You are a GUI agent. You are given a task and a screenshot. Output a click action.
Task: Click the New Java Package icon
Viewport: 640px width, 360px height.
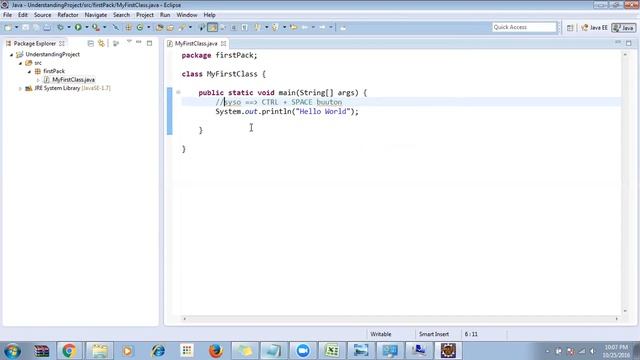129,27
